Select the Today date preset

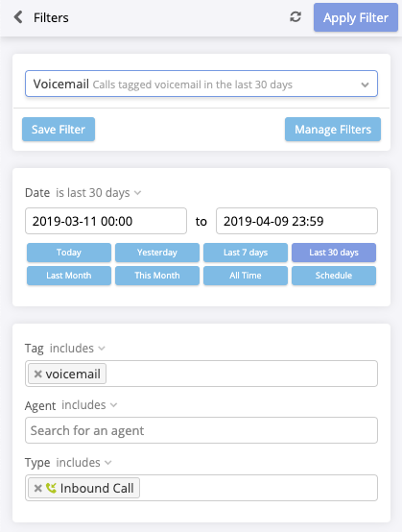tap(69, 253)
